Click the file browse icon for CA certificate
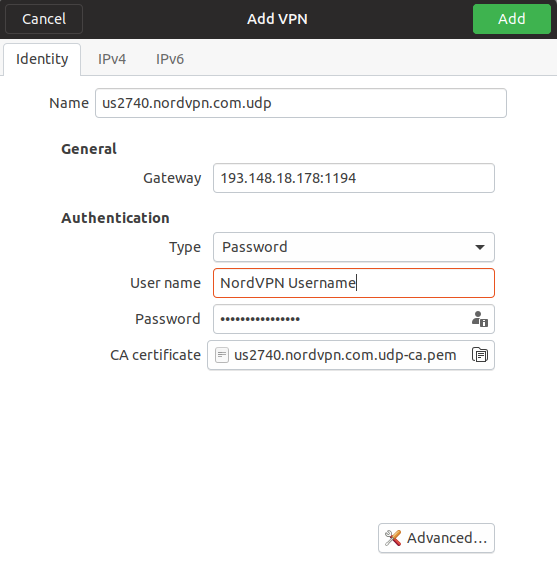Viewport: 557px width, 577px height. [x=480, y=355]
